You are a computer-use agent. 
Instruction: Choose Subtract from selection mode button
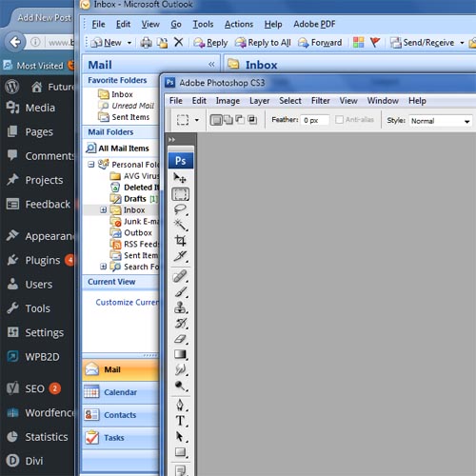coord(240,120)
